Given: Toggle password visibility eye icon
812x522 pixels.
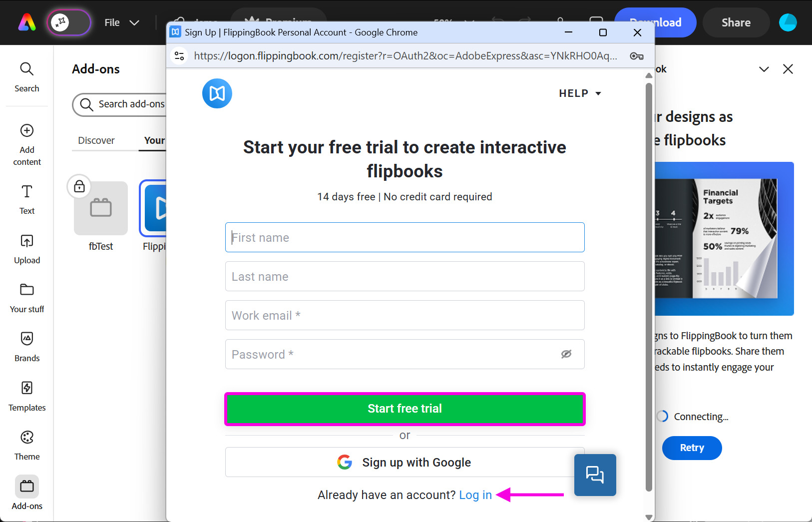Looking at the screenshot, I should point(566,354).
